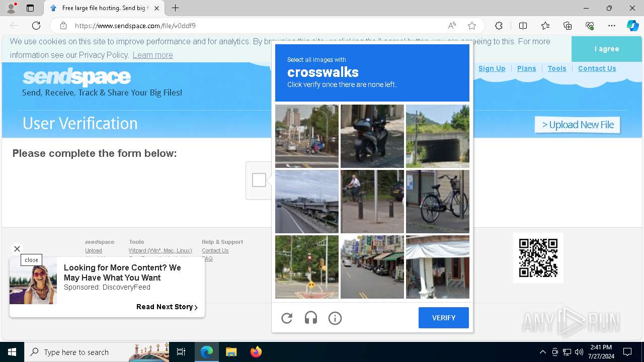This screenshot has height=362, width=644.
Task: Tick the reCAPTCHA checkbox
Action: (x=259, y=180)
